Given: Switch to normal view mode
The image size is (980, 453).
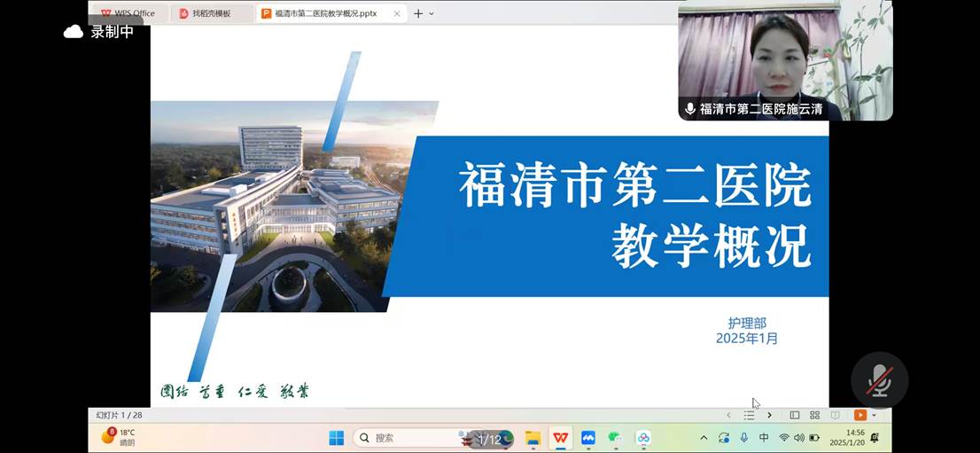Looking at the screenshot, I should point(795,415).
